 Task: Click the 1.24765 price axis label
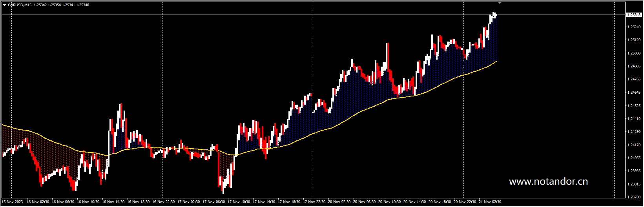click(634, 79)
